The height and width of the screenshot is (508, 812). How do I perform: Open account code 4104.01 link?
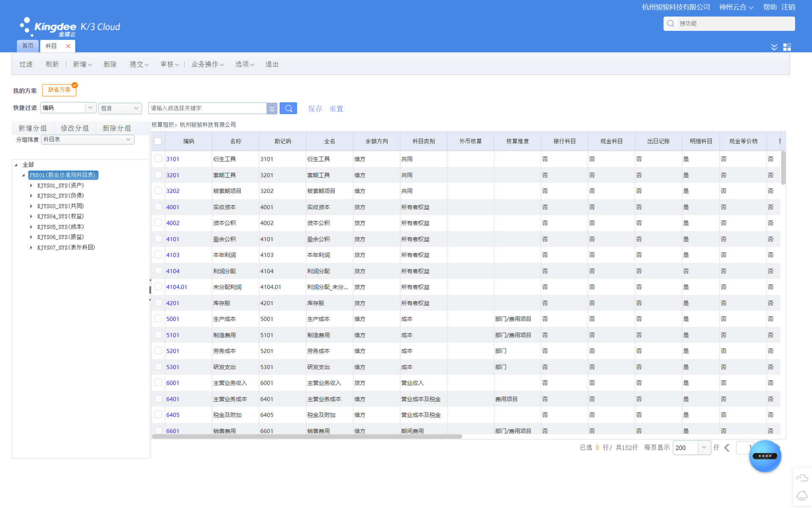(x=177, y=287)
